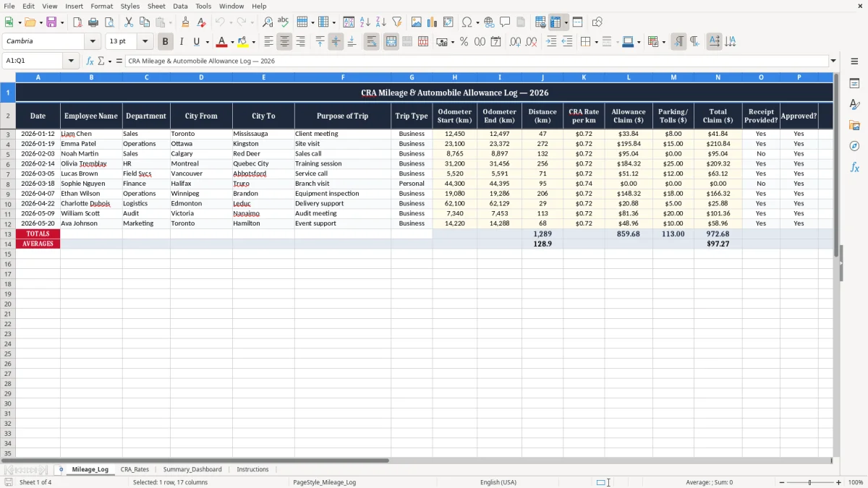Switch to the Instructions sheet tab

[x=252, y=470]
